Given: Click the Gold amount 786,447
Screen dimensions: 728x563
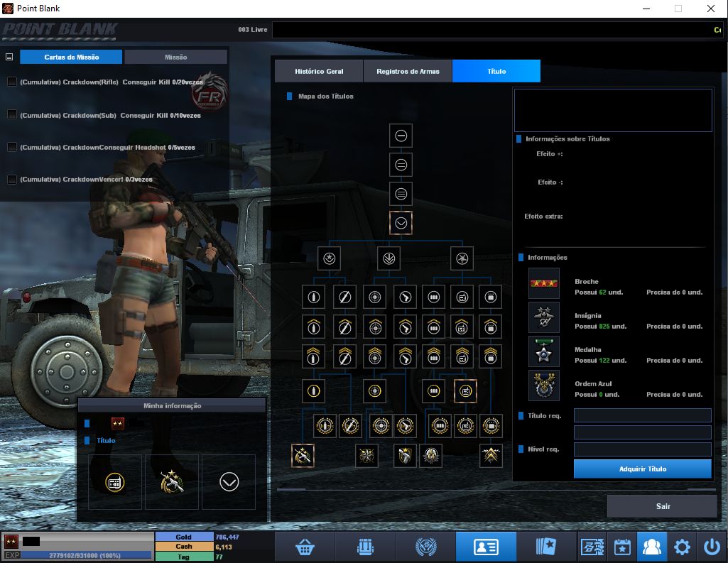Looking at the screenshot, I should [x=227, y=537].
